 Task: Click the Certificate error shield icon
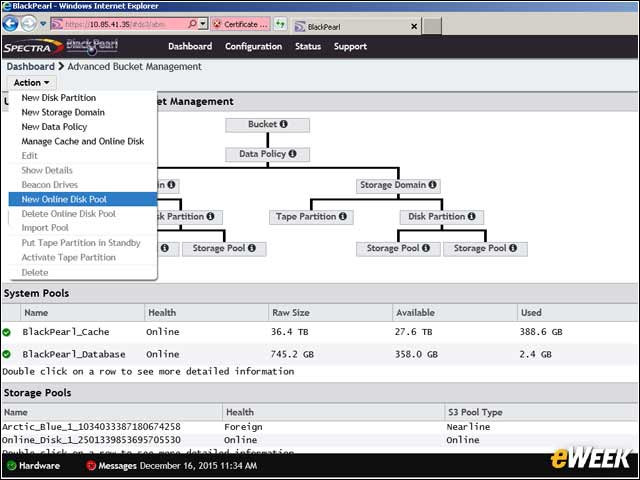[x=218, y=24]
